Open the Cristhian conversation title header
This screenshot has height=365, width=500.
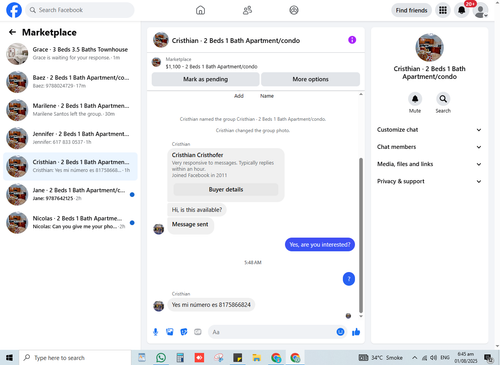click(236, 41)
